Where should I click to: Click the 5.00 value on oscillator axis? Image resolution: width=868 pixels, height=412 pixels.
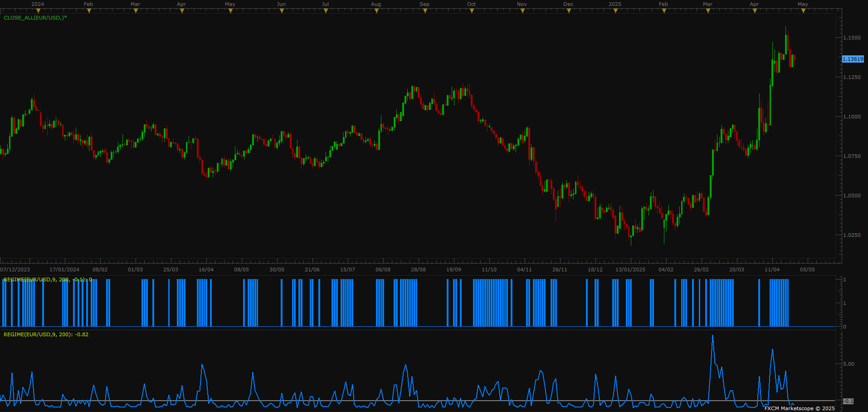click(848, 364)
